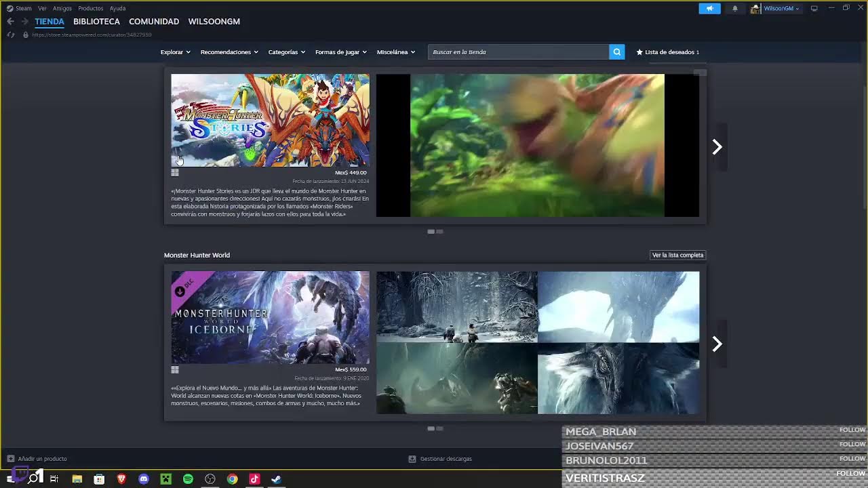Open File Explorer from the taskbar
This screenshot has height=488, width=868.
pos(77,479)
